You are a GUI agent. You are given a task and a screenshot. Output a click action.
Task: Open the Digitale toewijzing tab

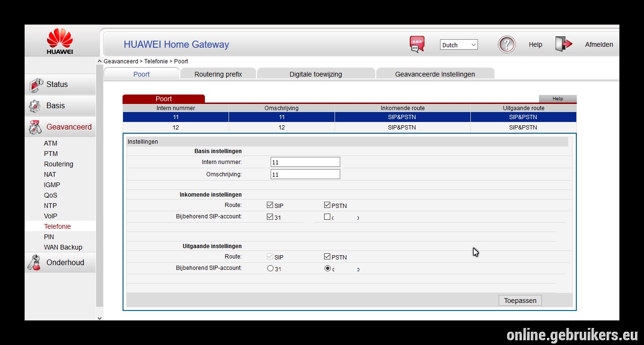[316, 74]
